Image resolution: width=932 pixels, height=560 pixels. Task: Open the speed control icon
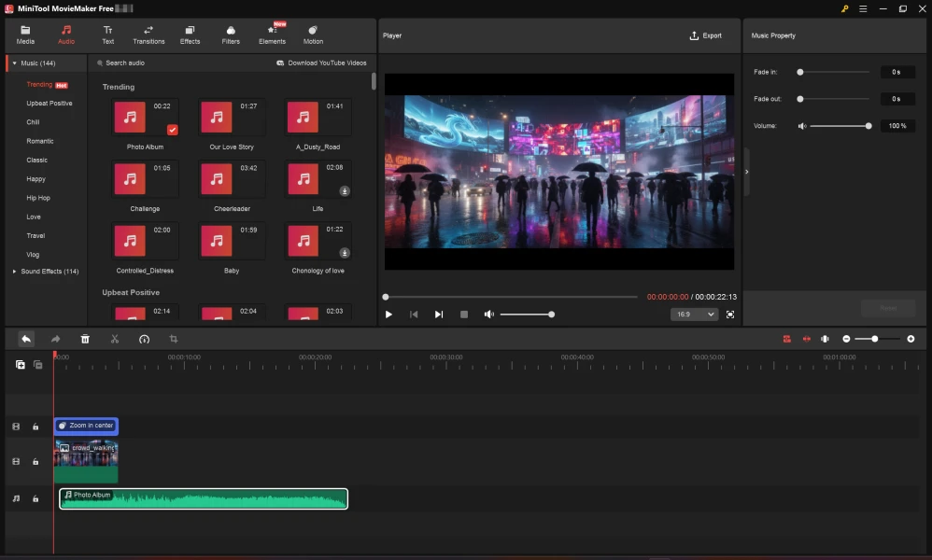coord(144,339)
